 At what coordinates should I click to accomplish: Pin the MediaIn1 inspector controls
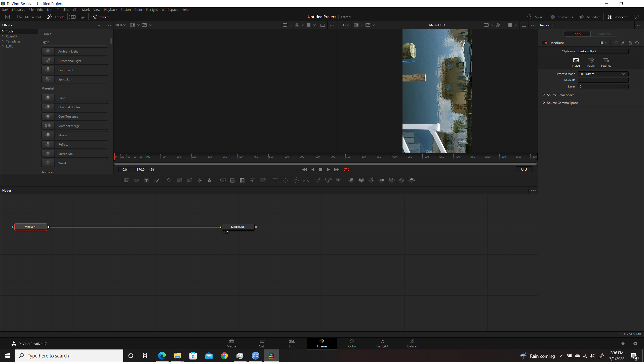pos(623,43)
